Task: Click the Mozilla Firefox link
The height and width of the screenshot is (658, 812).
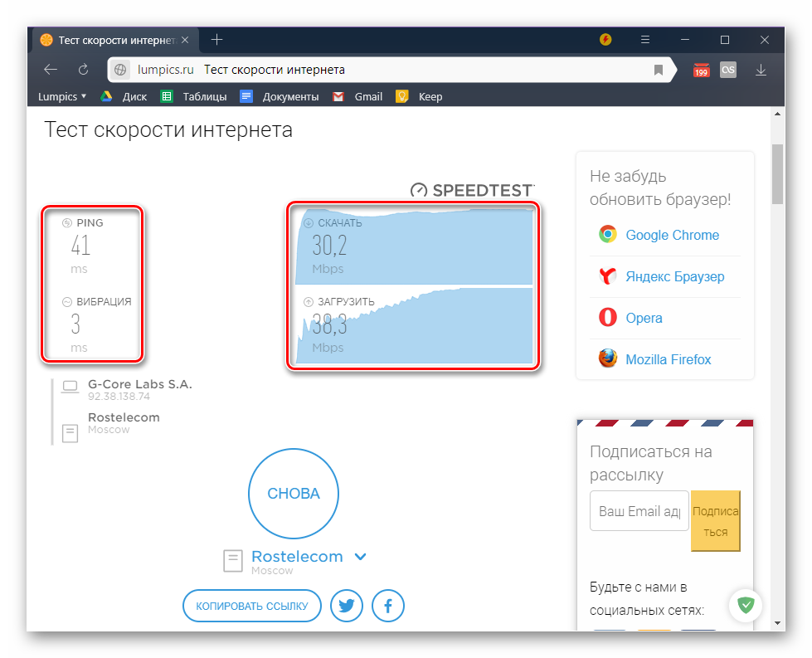Action: 668,359
